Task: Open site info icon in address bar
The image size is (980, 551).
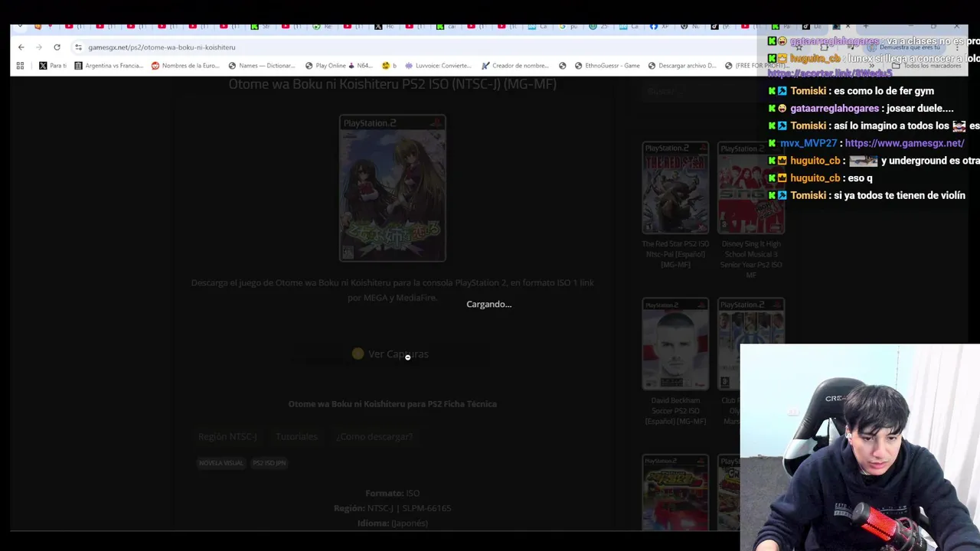Action: coord(78,47)
